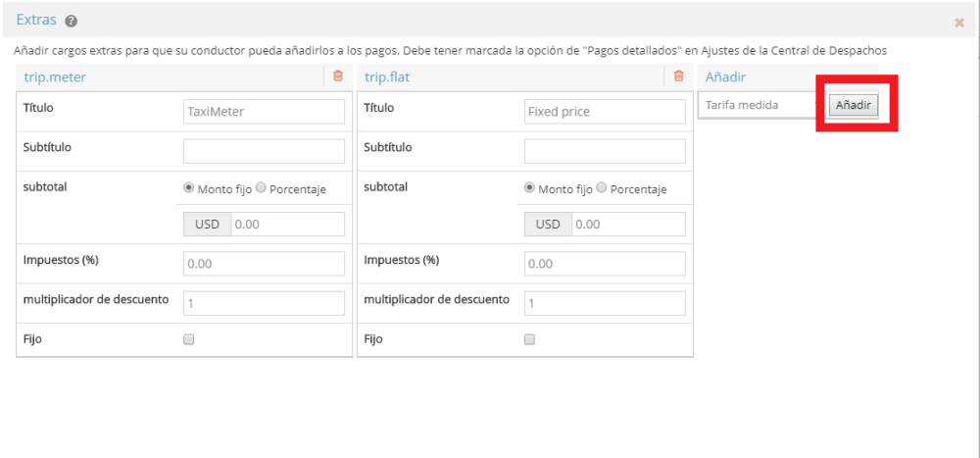
Task: Enable the Fijo checkbox for trip.meter
Action: (189, 339)
